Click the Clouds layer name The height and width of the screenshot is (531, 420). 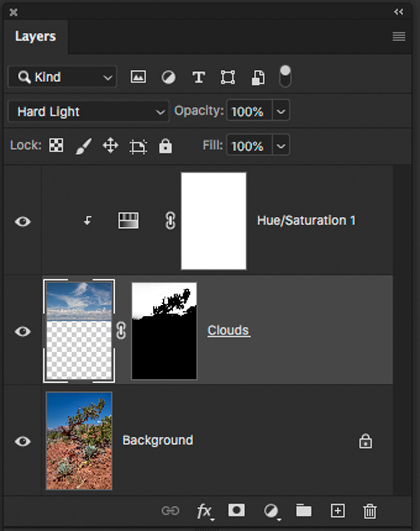click(228, 331)
